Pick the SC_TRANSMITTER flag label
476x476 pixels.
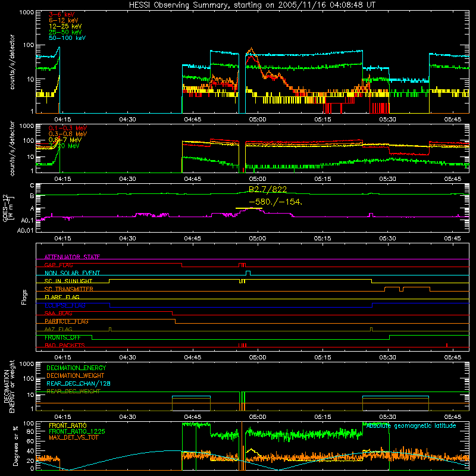(69, 289)
